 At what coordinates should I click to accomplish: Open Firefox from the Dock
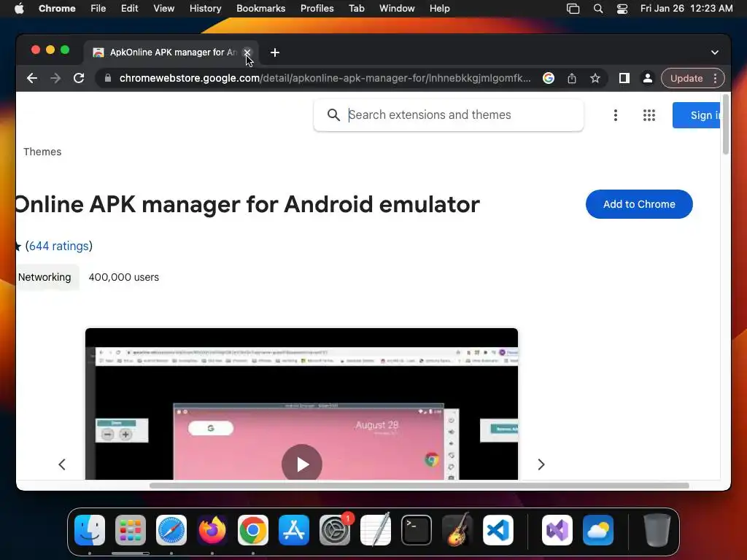[212, 530]
